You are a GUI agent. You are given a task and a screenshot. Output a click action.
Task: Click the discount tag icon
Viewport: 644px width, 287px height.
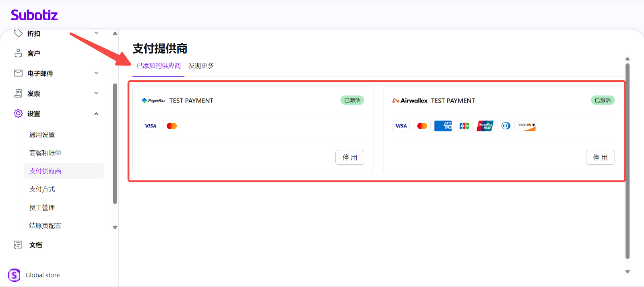[18, 33]
